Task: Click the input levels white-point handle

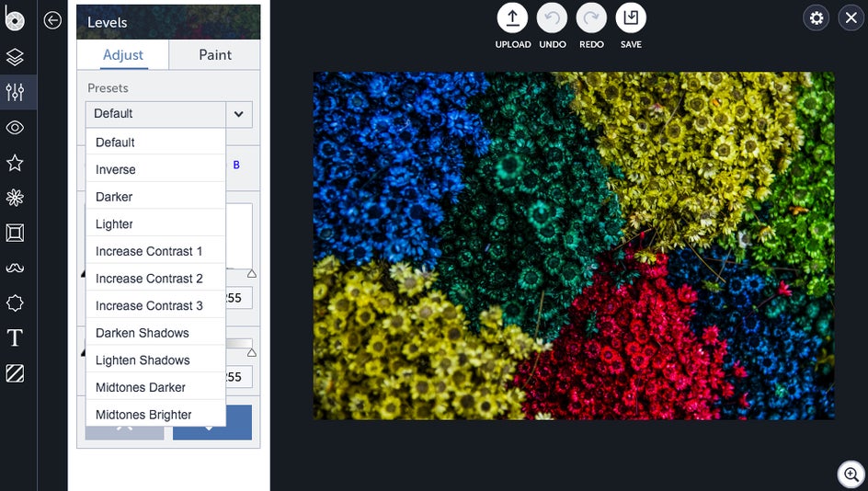Action: point(251,273)
